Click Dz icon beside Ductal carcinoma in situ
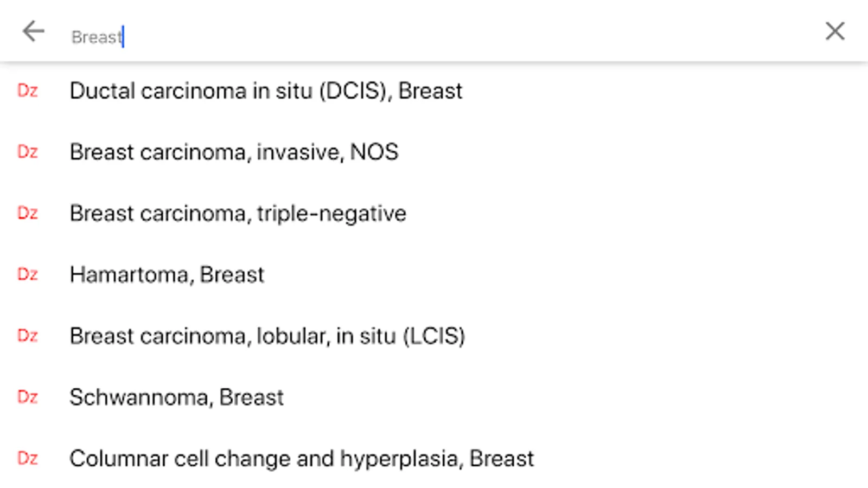Screen dimensions: 868x488 28,91
